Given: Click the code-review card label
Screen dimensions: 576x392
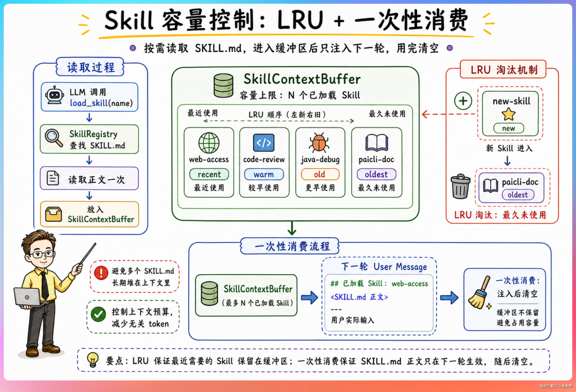Looking at the screenshot, I should coord(264,159).
